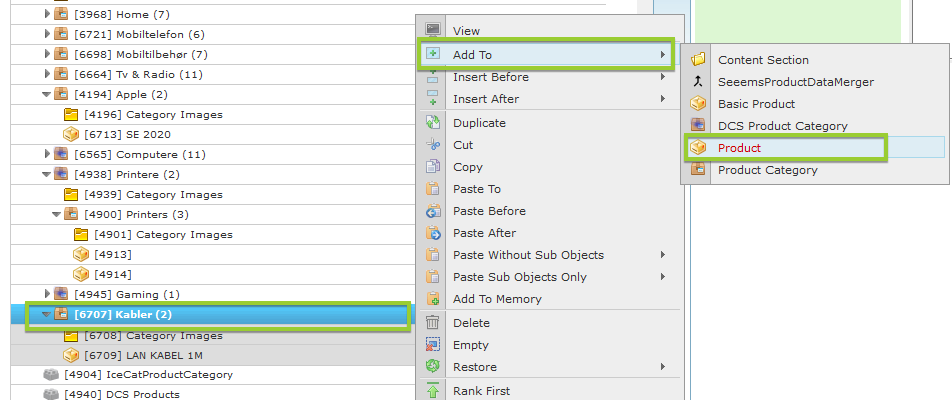Expand the Computere (11) tree node
Screen dimensions: 952x400
tap(47, 154)
